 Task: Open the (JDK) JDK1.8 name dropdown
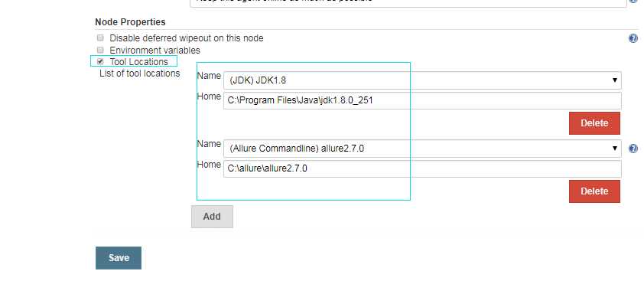pos(422,80)
